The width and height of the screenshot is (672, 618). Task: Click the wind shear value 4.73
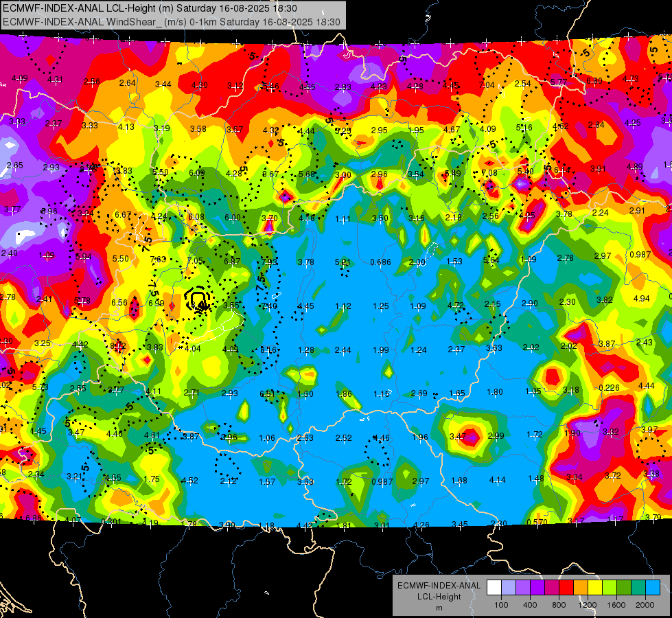(630, 78)
